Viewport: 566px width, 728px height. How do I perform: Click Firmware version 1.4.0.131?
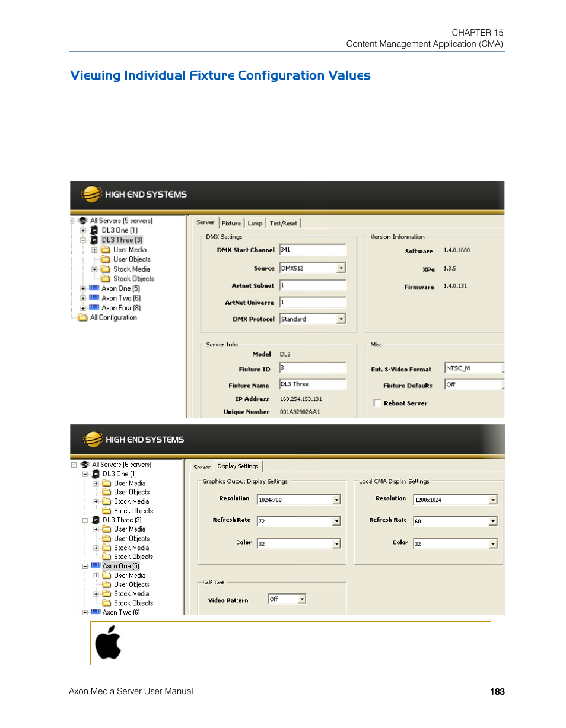pos(456,286)
